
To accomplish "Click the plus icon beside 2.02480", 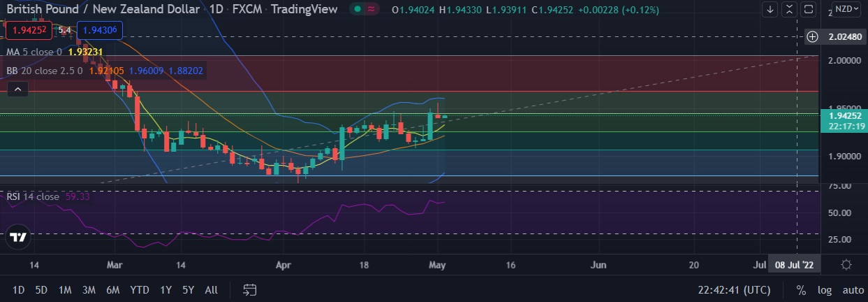I will point(812,36).
